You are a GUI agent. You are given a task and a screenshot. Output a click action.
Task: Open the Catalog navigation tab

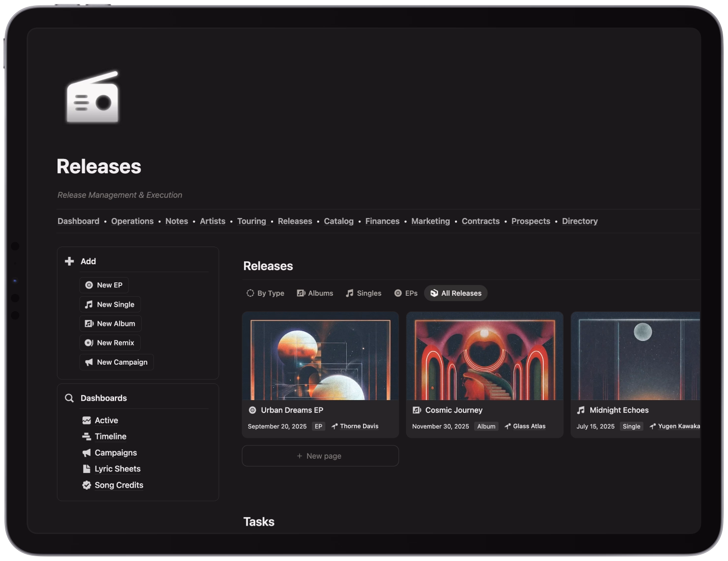pos(338,221)
